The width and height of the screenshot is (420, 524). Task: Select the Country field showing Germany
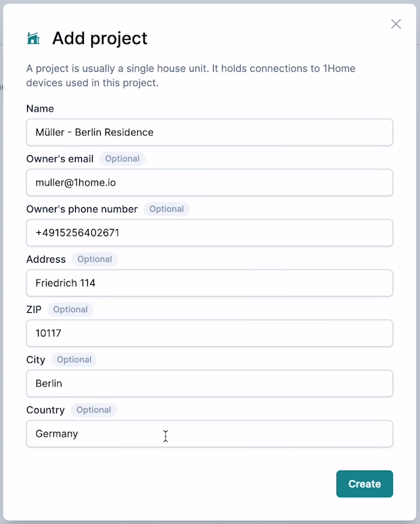pos(209,433)
